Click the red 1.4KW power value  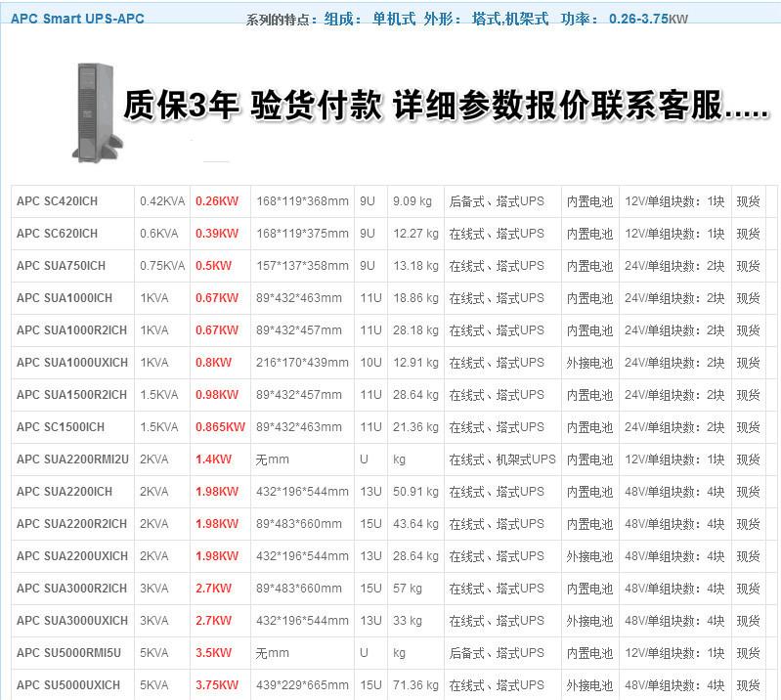click(x=213, y=459)
